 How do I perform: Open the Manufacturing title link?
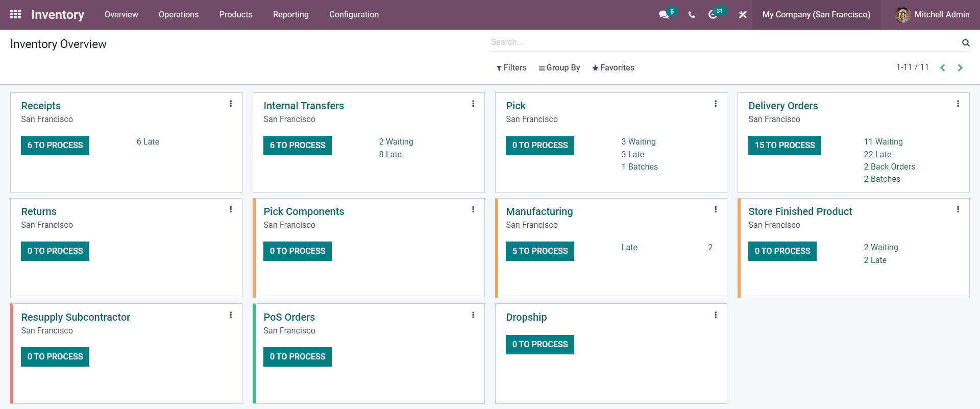tap(540, 211)
